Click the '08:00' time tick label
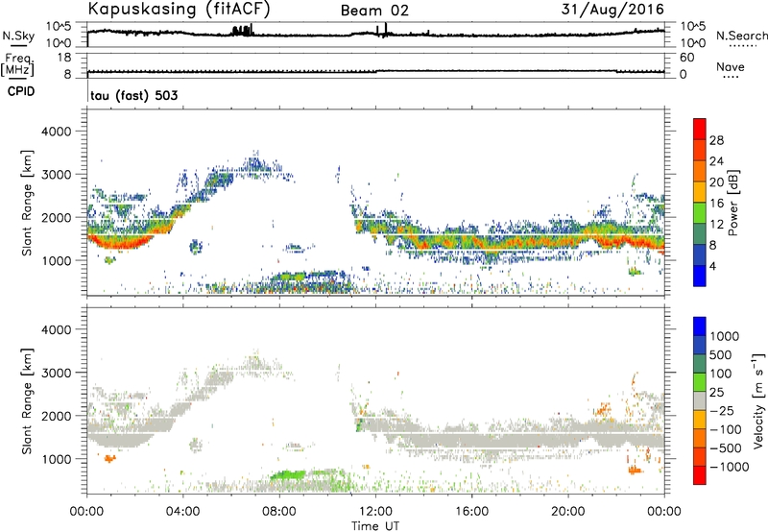This screenshot has height=532, width=768. click(x=279, y=512)
